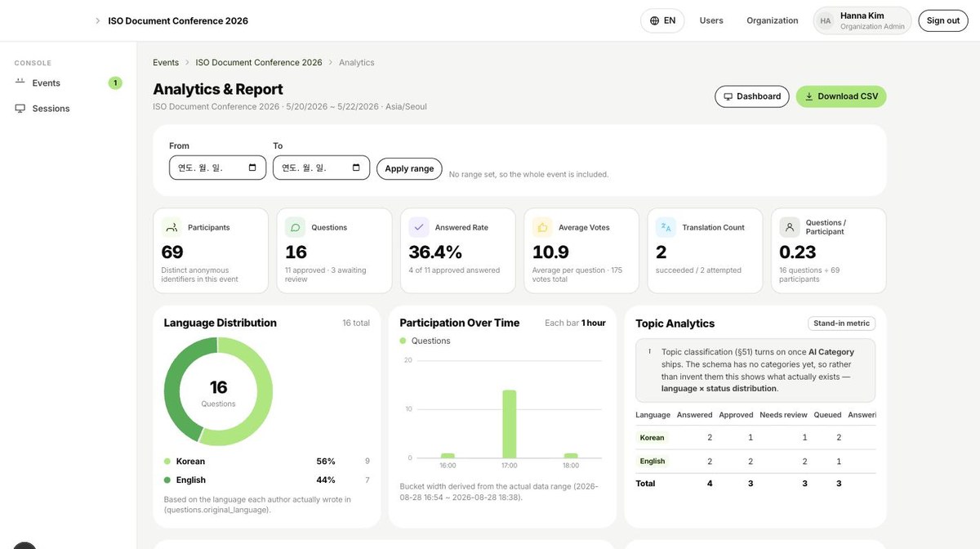Viewport: 980px width, 549px height.
Task: Open the calendar picker in the From field
Action: pyautogui.click(x=252, y=167)
